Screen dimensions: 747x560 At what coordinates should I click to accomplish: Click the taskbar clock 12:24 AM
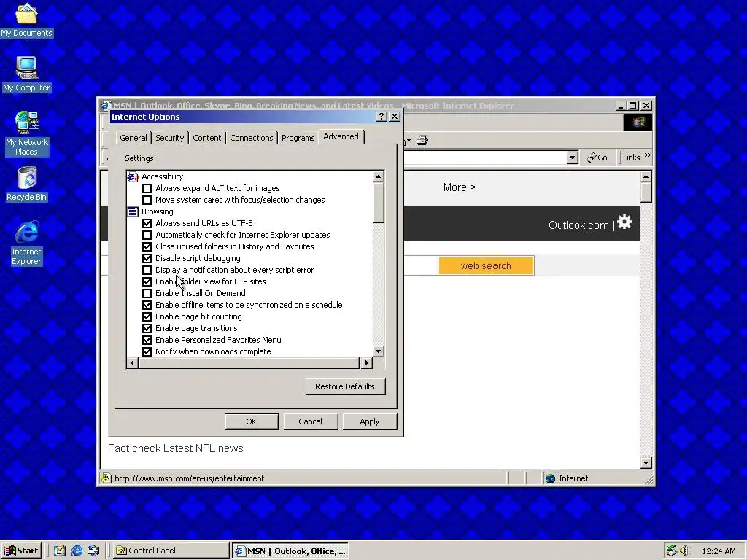[x=719, y=551]
